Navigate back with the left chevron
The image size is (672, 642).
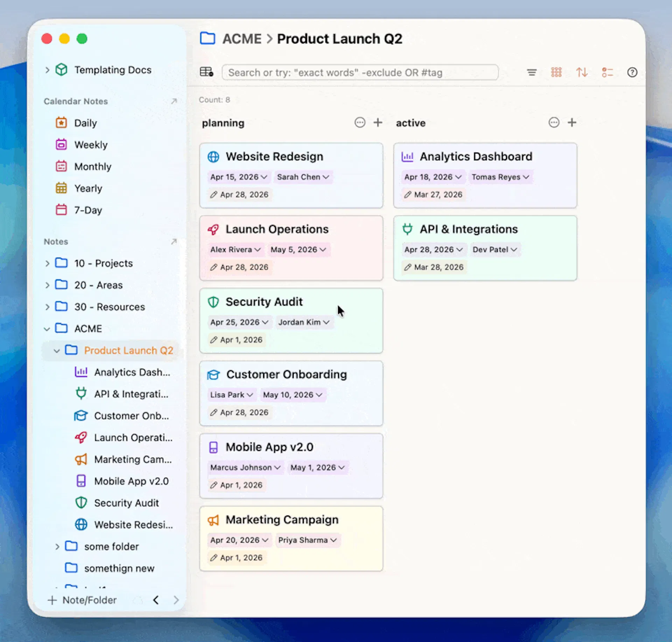[x=156, y=600]
